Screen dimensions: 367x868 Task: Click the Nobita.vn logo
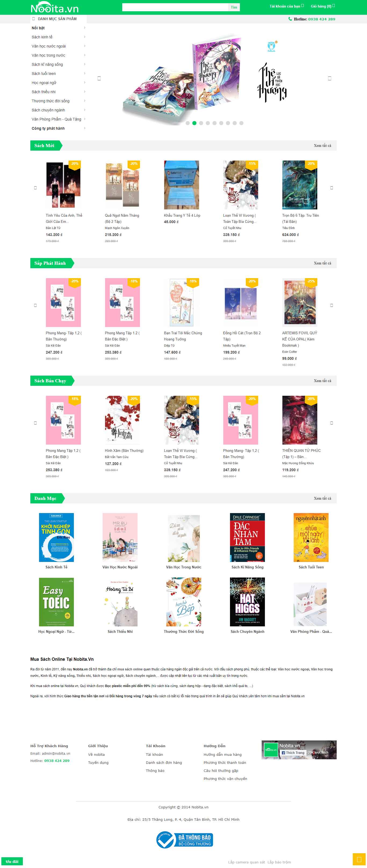(55, 8)
